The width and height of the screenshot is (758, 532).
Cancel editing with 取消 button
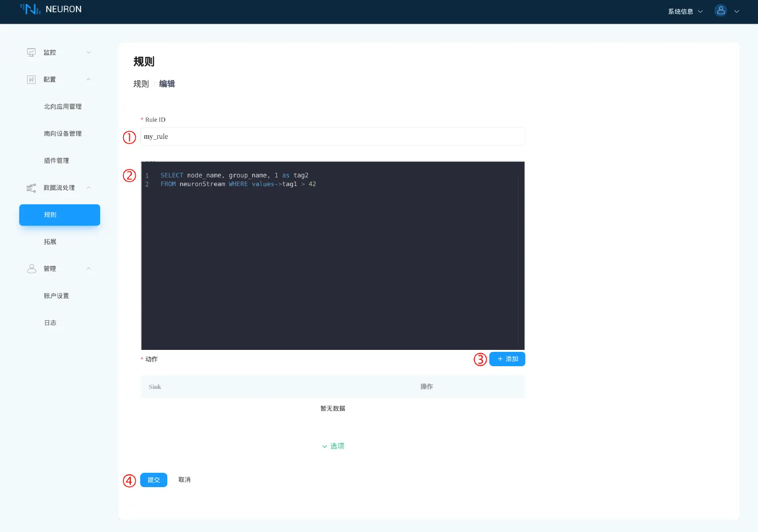tap(184, 480)
